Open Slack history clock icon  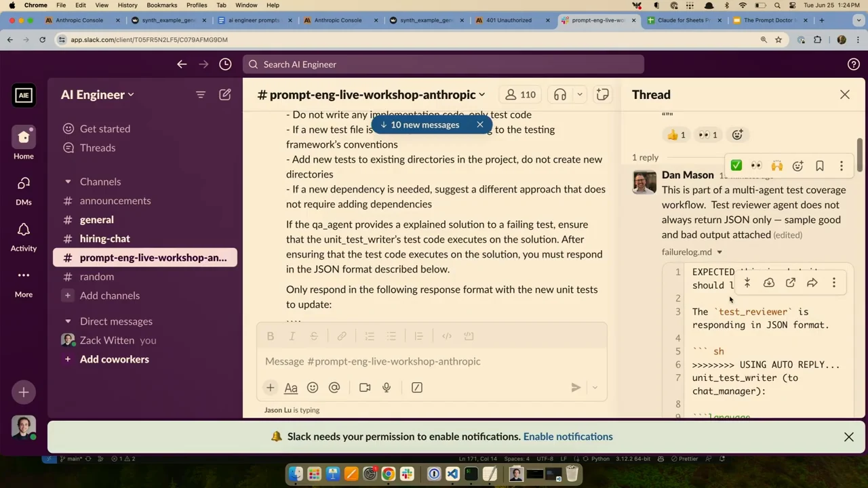(x=225, y=64)
